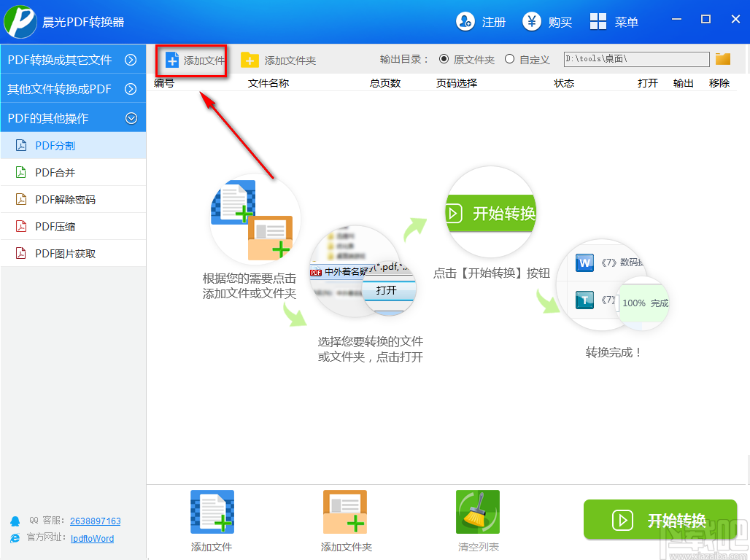Collapse the PDF的其他操作 chevron
Image resolution: width=750 pixels, height=560 pixels.
(x=131, y=118)
